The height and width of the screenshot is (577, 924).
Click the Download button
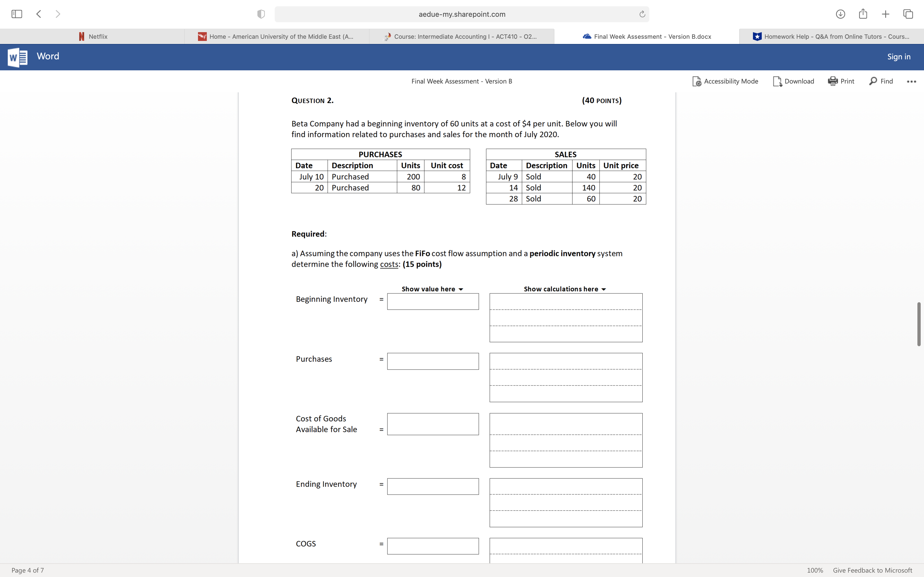[x=793, y=81]
